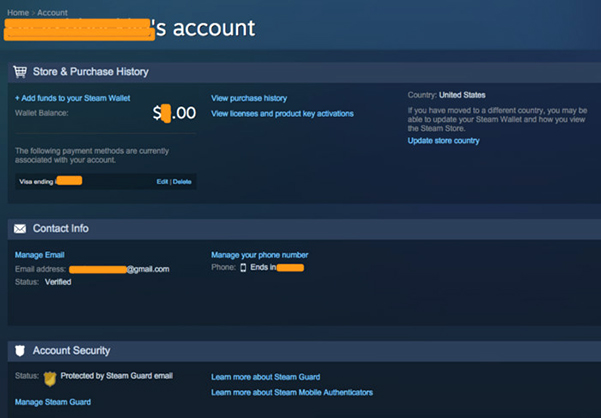Click the envelope Contact Info icon
The width and height of the screenshot is (601, 418).
click(20, 229)
